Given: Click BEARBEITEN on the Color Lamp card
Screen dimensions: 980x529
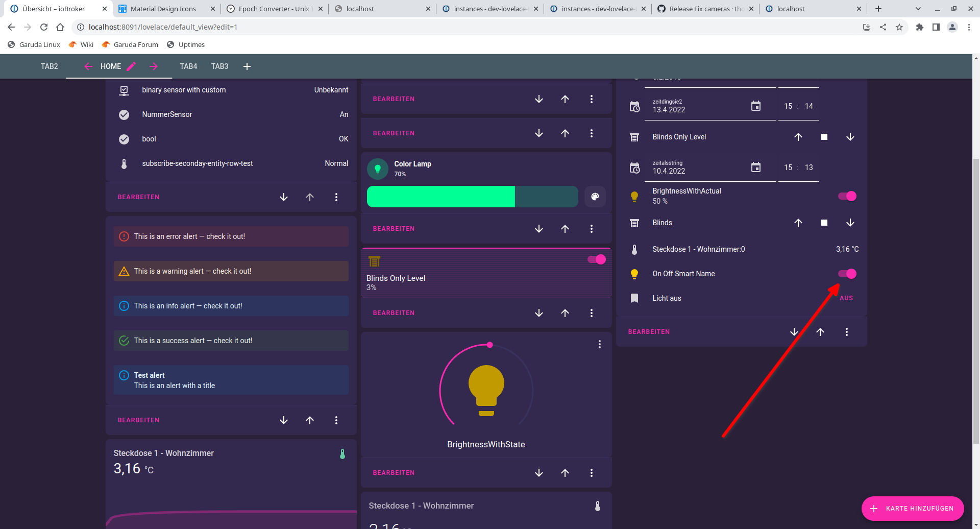Looking at the screenshot, I should click(x=394, y=229).
